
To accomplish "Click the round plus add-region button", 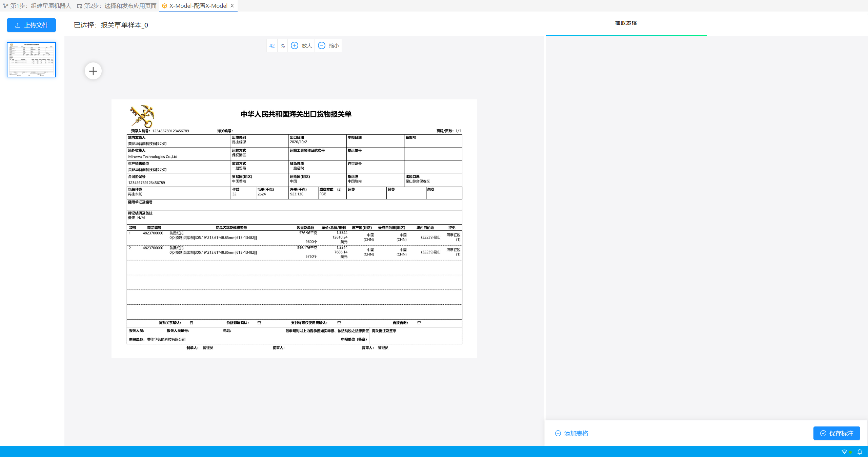I will point(93,71).
